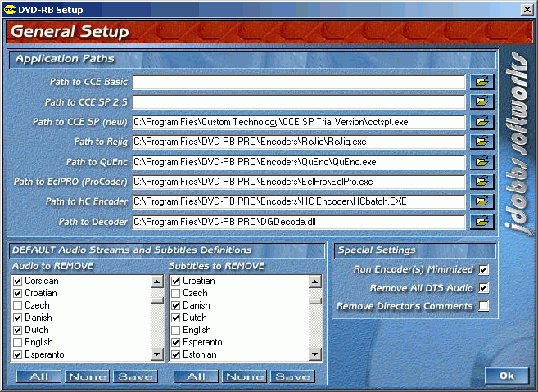Browse for the CCE SP 2.5 path
538x392 pixels.
click(x=481, y=101)
